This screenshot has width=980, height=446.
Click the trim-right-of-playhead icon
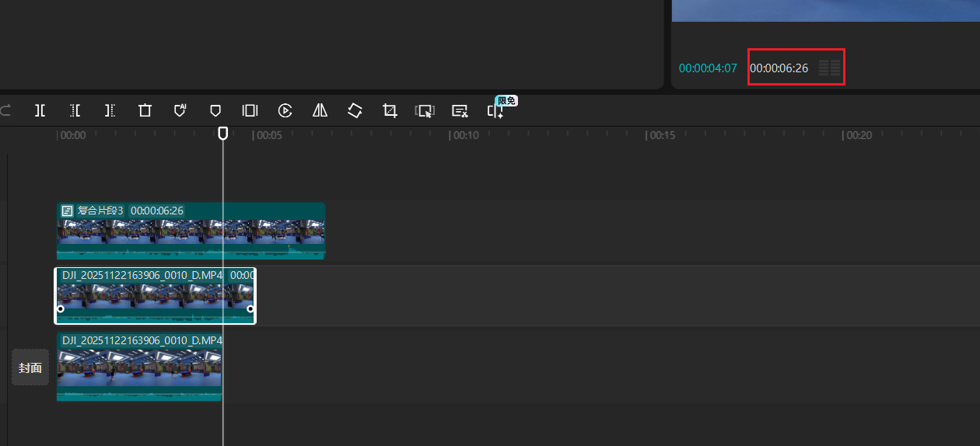click(x=110, y=110)
